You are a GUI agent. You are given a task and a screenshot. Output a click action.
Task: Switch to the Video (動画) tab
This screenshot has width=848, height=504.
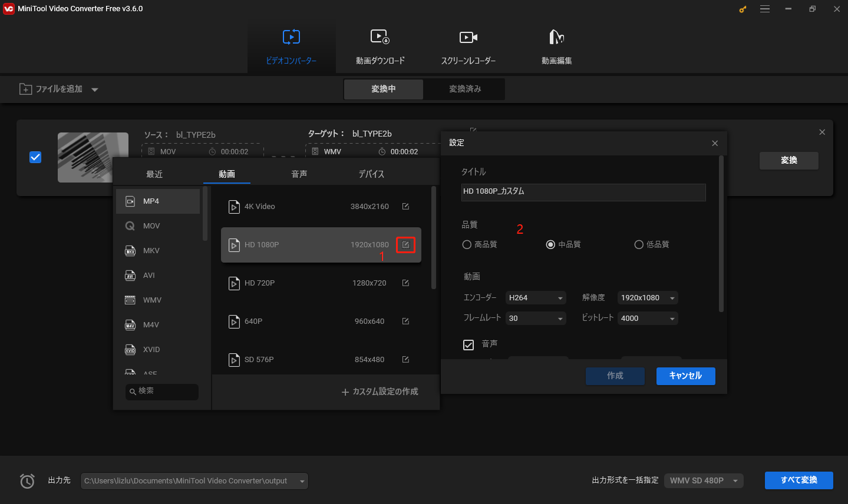(227, 174)
